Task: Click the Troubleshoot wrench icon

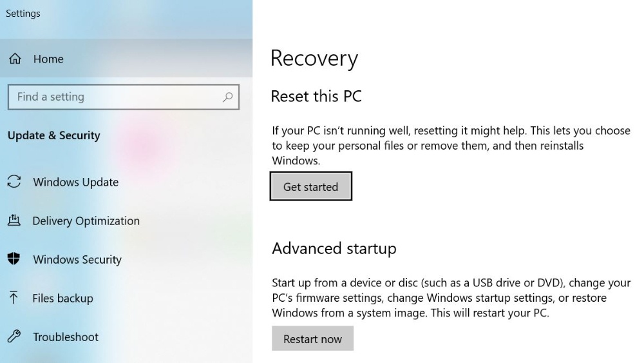Action: tap(14, 337)
